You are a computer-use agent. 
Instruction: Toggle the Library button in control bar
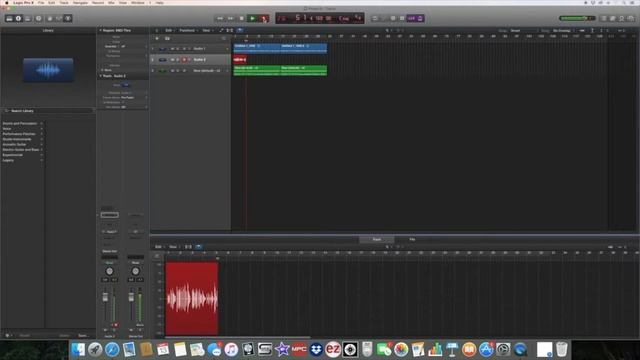(9, 18)
